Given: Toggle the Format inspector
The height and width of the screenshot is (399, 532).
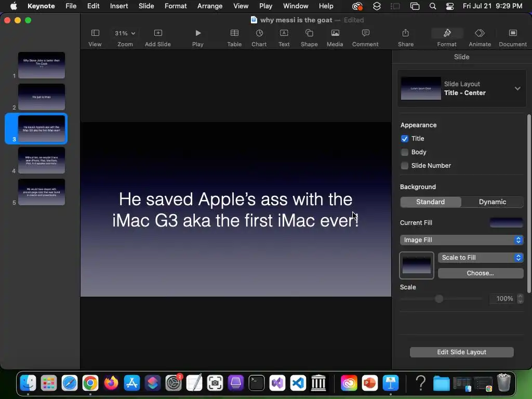Looking at the screenshot, I should (x=447, y=37).
